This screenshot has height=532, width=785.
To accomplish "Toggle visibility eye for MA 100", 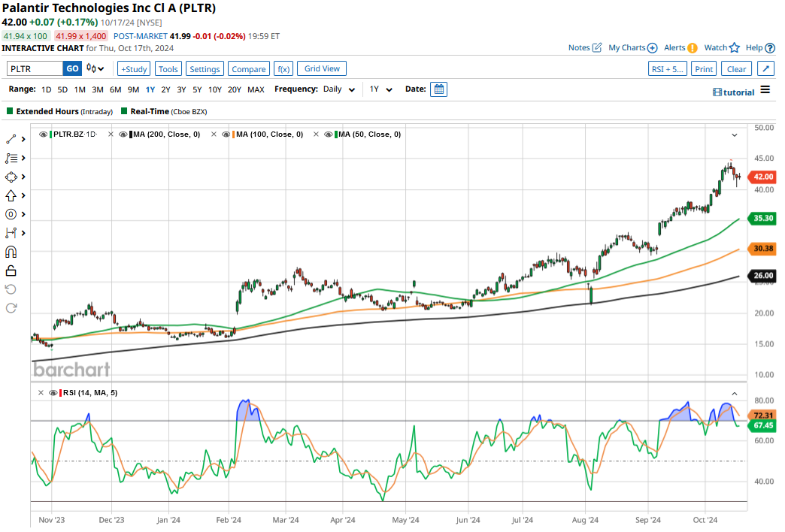I will (226, 135).
